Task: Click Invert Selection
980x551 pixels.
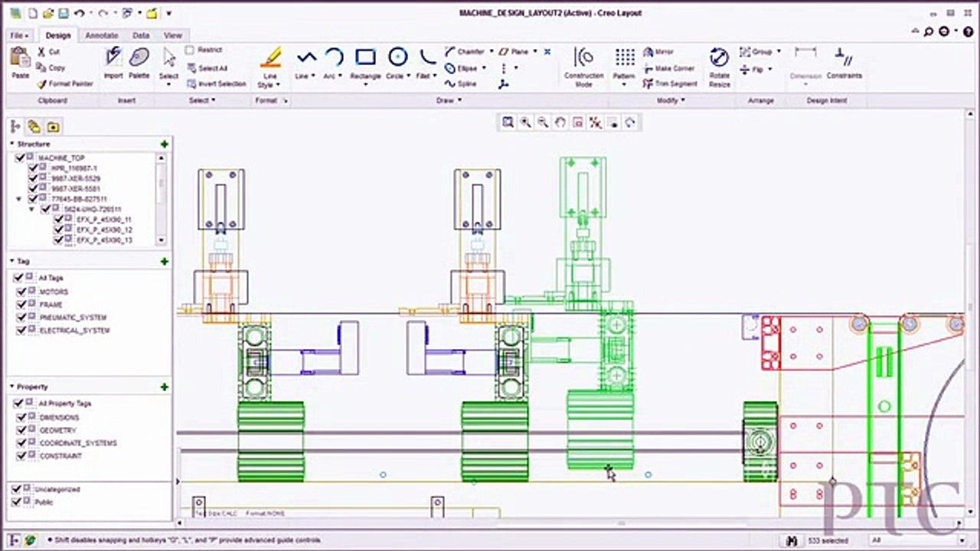Action: click(x=216, y=84)
